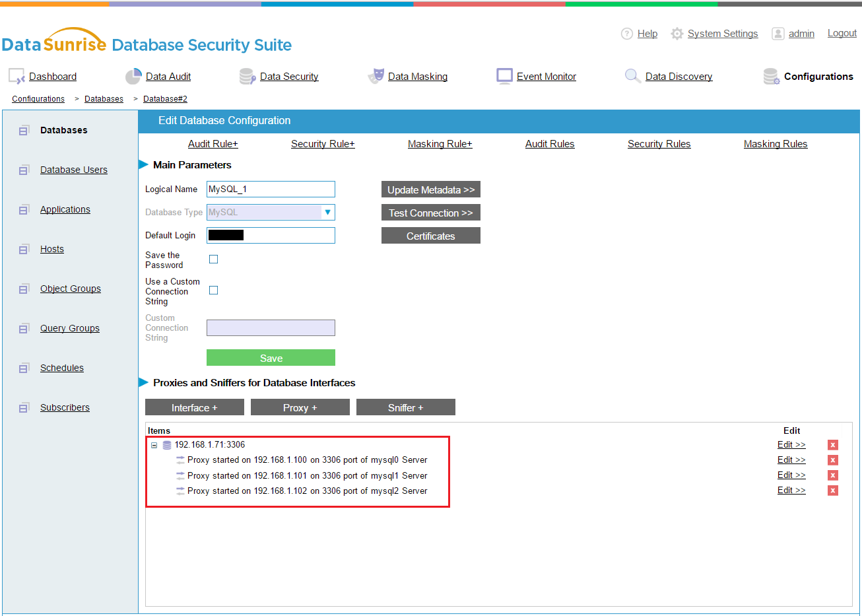This screenshot has width=862, height=616.
Task: Click the Help question mark icon
Action: pyautogui.click(x=627, y=34)
